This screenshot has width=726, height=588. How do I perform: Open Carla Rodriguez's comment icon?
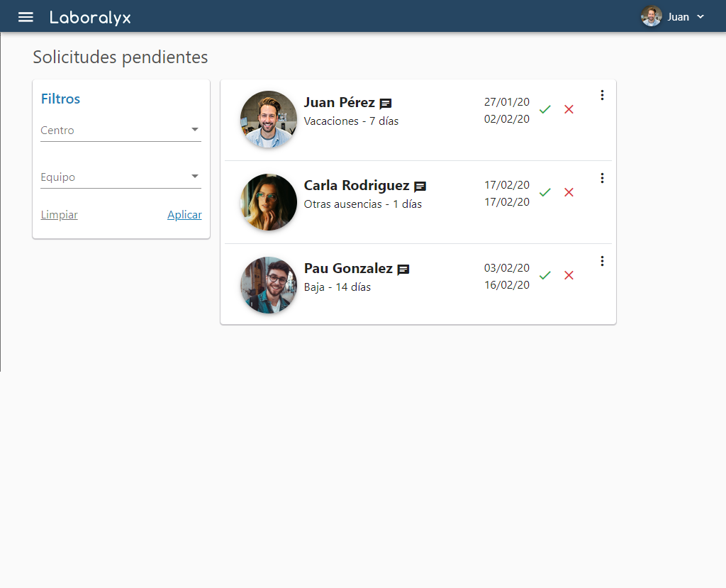[x=420, y=187]
